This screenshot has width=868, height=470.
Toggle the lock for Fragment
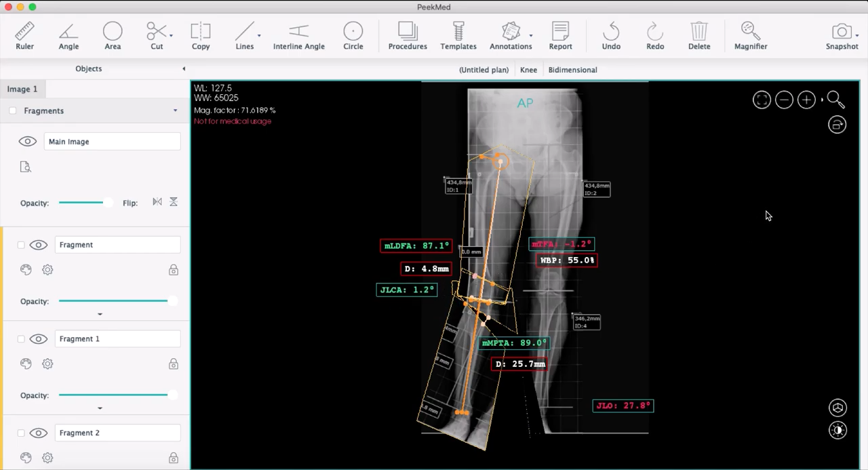[x=174, y=270]
